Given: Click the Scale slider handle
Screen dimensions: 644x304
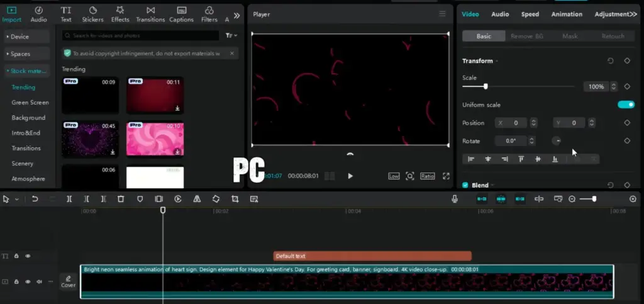Looking at the screenshot, I should click(485, 86).
